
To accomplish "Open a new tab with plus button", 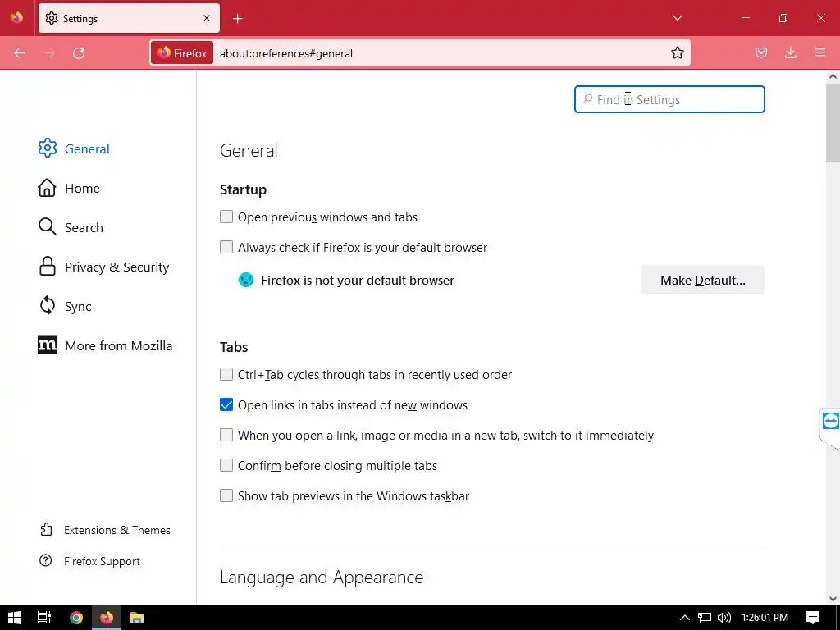I will pos(238,19).
